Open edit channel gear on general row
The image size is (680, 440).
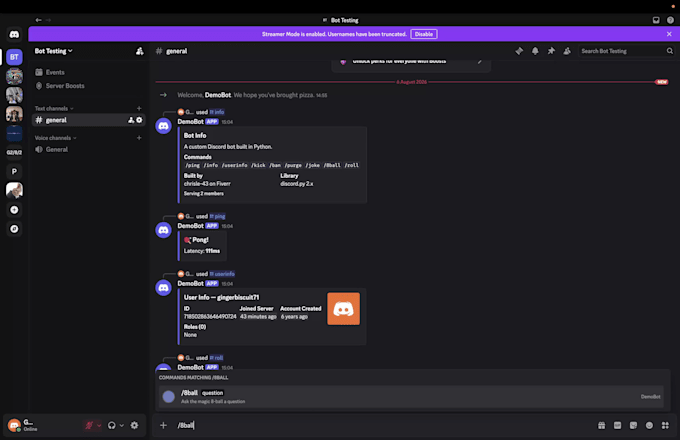(139, 120)
